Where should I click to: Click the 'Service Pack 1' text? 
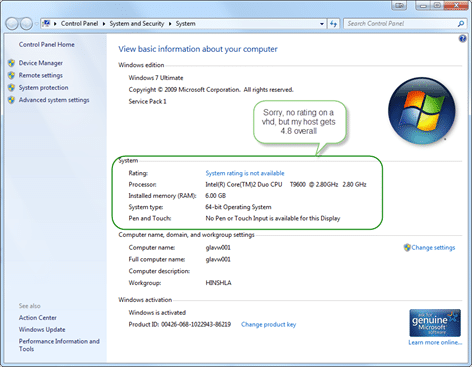pyautogui.click(x=147, y=101)
